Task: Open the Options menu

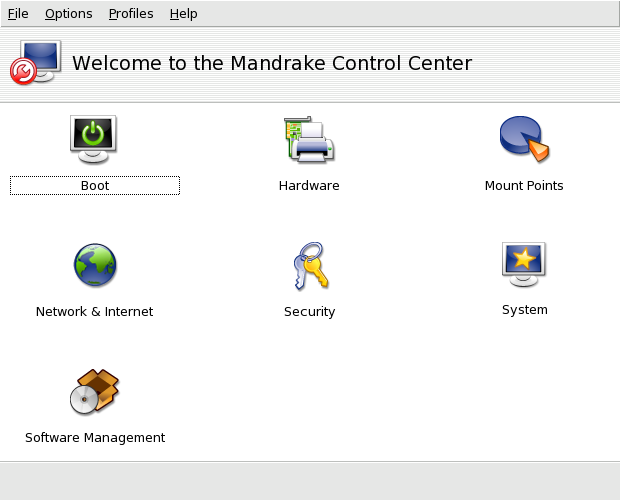Action: coord(68,13)
